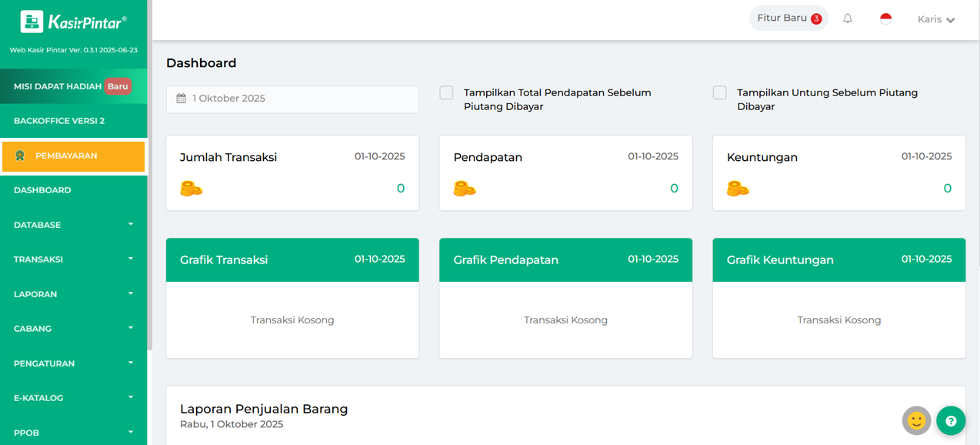Click the Indonesian flag language icon
Viewport: 980px width, 445px height.
click(x=885, y=18)
